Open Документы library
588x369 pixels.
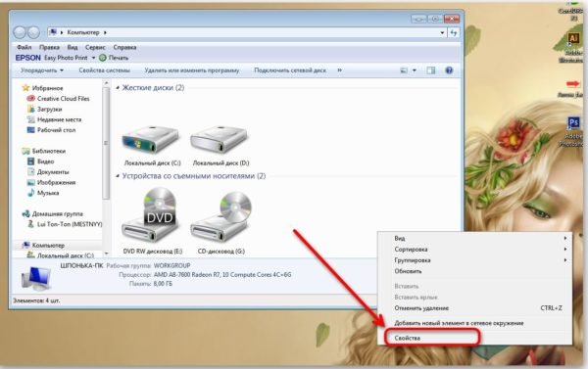tap(53, 172)
